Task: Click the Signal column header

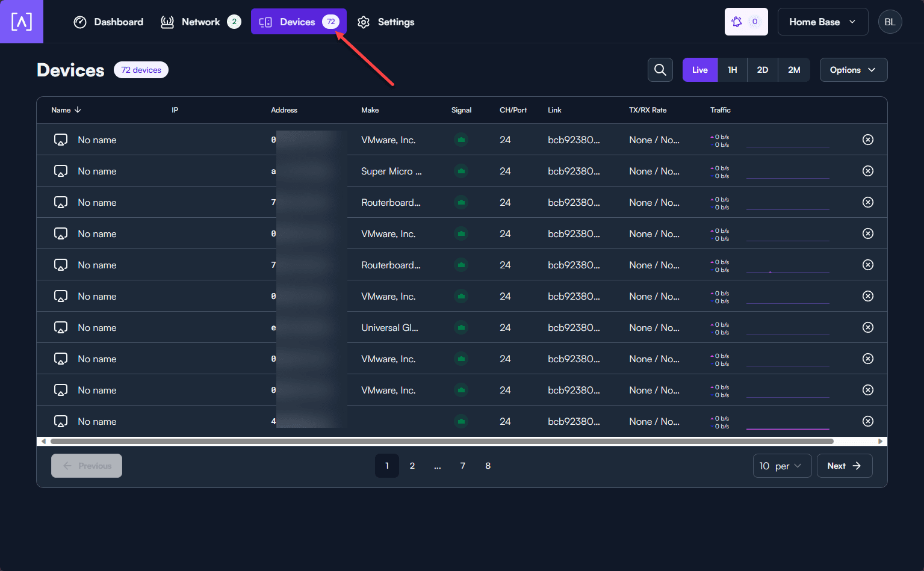Action: click(462, 110)
